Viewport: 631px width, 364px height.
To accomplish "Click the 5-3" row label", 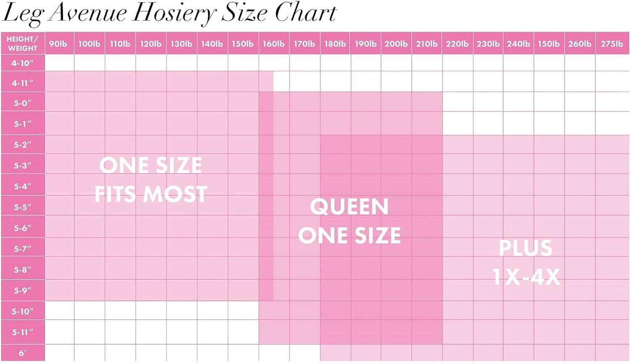I will coord(23,166).
